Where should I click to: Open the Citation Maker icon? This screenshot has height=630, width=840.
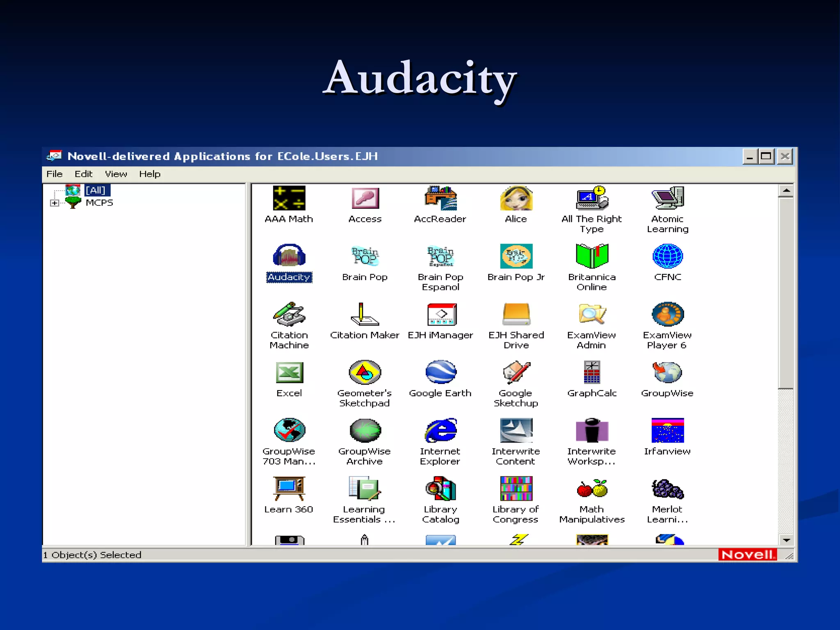[365, 314]
